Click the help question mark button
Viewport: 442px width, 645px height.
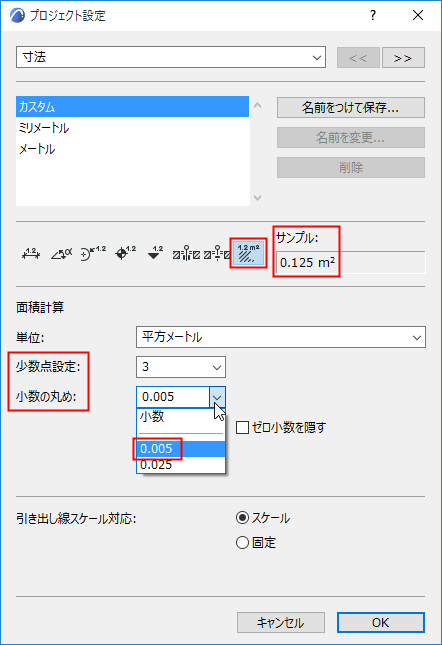[373, 15]
